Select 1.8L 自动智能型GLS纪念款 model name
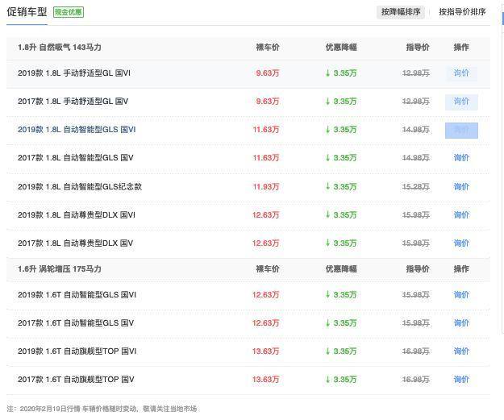504x420 pixels. coord(80,187)
